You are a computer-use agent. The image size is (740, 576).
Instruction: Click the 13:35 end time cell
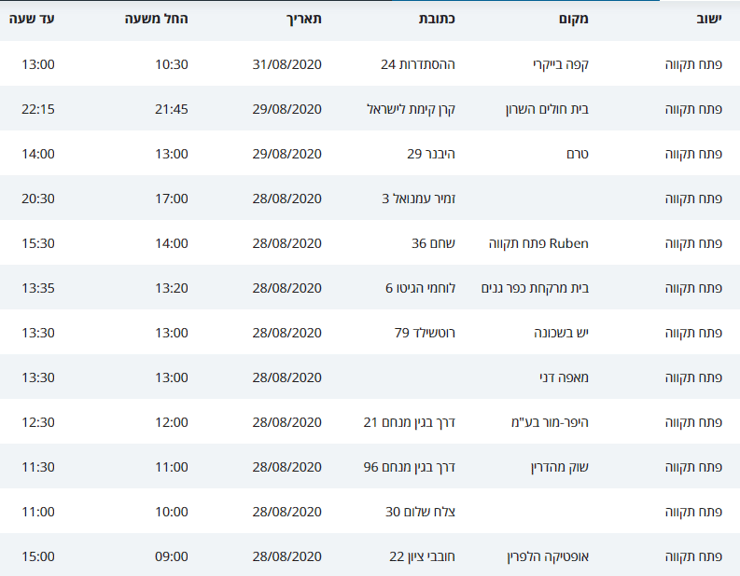pos(38,288)
